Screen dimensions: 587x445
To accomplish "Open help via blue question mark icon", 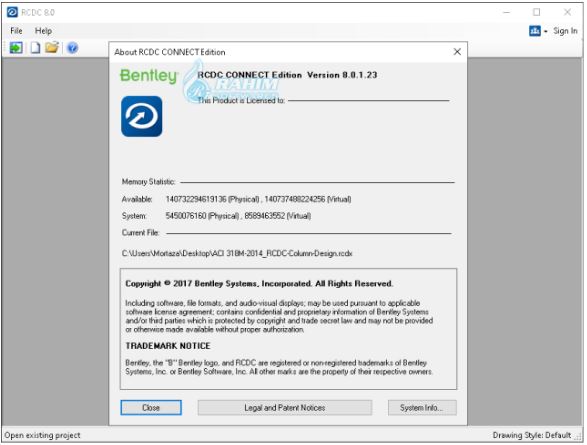I will [x=72, y=48].
